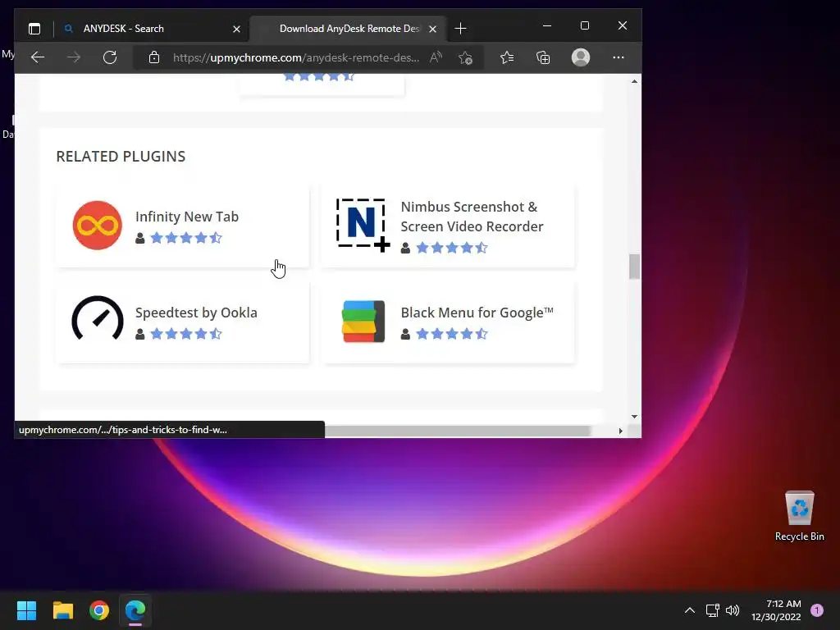Click the Black Menu user icon
This screenshot has width=840, height=630.
[405, 335]
